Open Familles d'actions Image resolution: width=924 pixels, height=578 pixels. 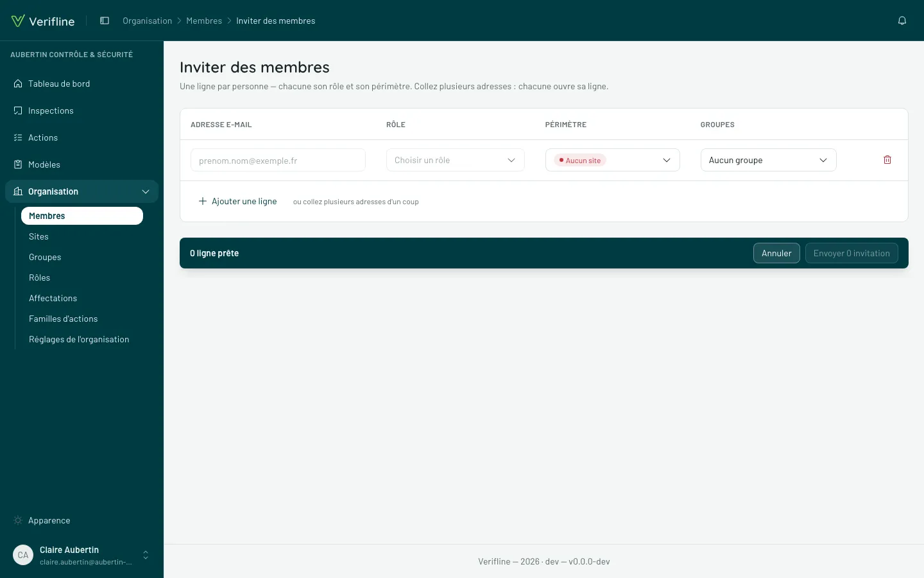(x=82, y=319)
